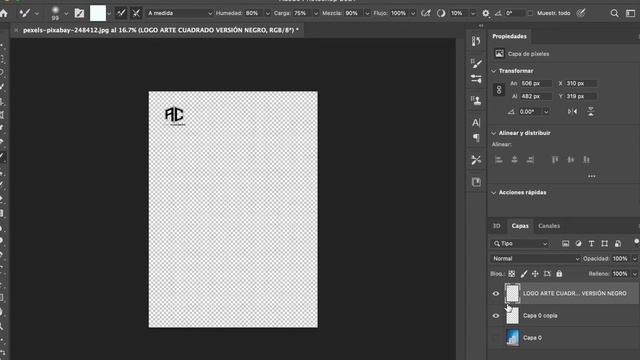
Task: Flip the layer vertically icon
Action: coord(591,112)
